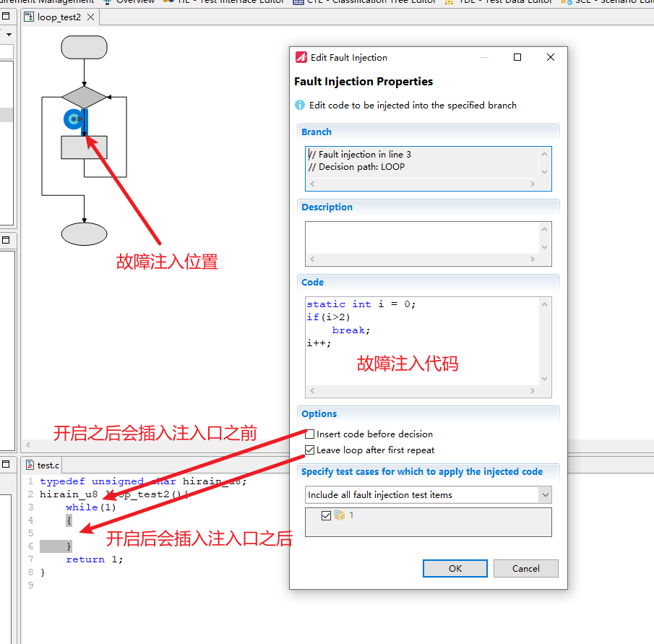
Task: Open the view menu arrow in left panel
Action: click(9, 34)
